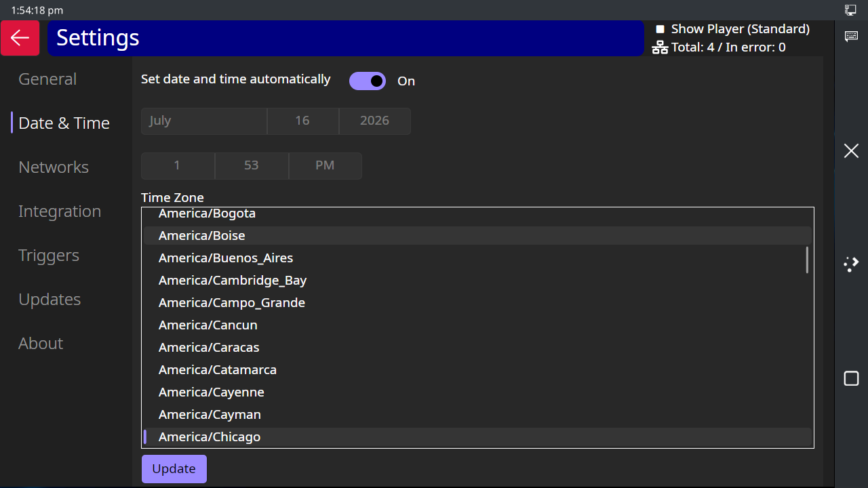The height and width of the screenshot is (488, 868).
Task: Click the time zone list scrollbar thumb
Action: (807, 260)
